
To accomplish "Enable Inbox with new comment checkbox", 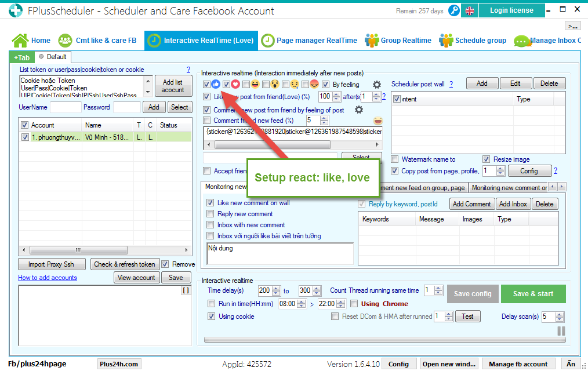I will click(x=210, y=225).
